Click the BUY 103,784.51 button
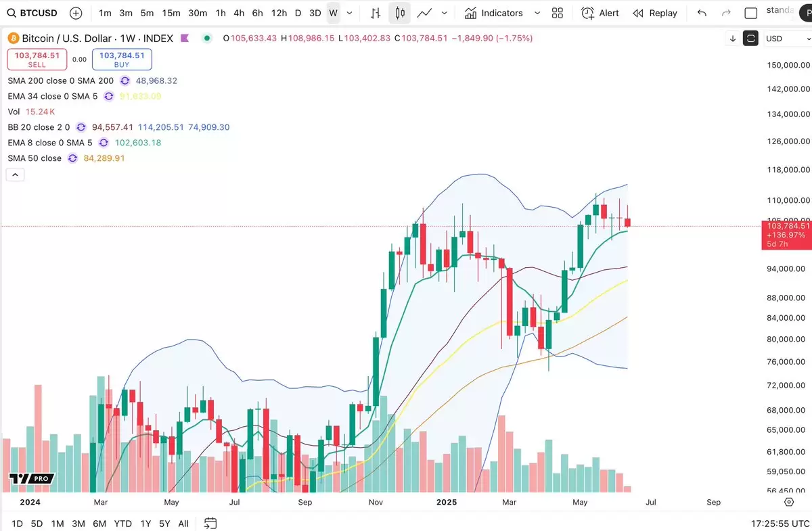The image size is (812, 531). tap(122, 60)
